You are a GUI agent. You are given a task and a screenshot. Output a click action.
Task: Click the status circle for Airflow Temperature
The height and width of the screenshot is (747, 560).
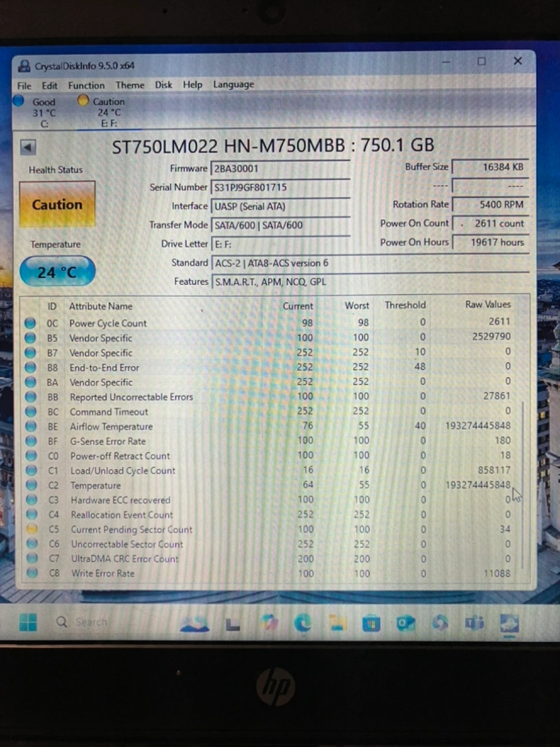point(31,426)
